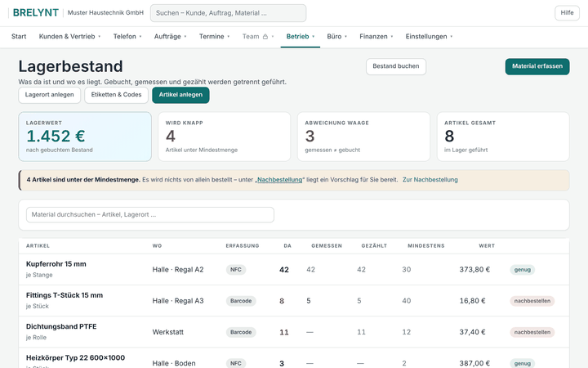Click the value 16,80 €
This screenshot has height=368, width=588.
coord(473,301)
